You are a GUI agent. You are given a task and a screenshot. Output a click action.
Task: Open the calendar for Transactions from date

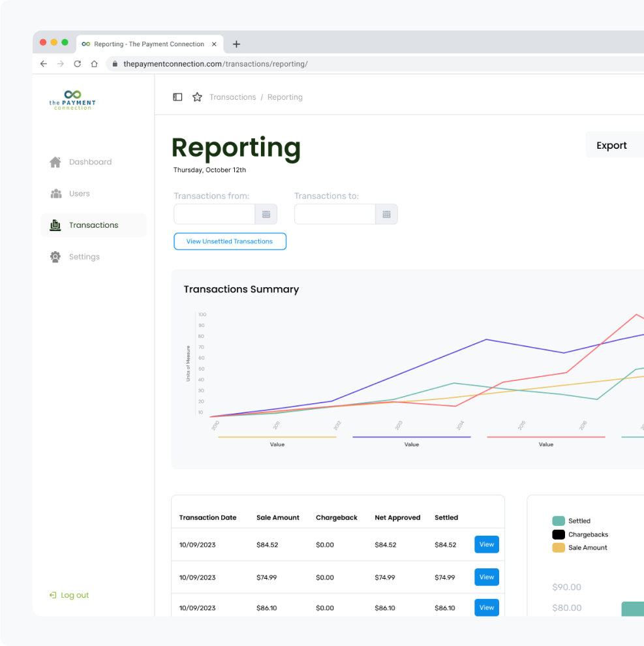tap(266, 214)
